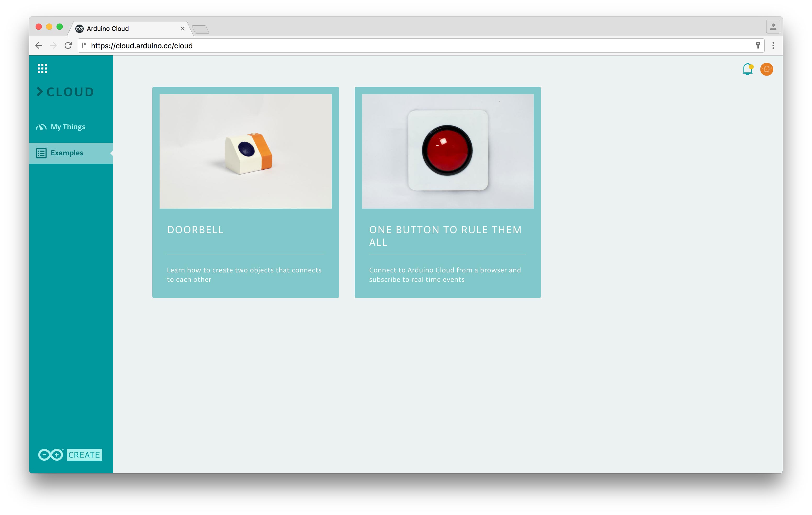Go back in browser history
Viewport: 812px width, 515px height.
click(x=39, y=45)
